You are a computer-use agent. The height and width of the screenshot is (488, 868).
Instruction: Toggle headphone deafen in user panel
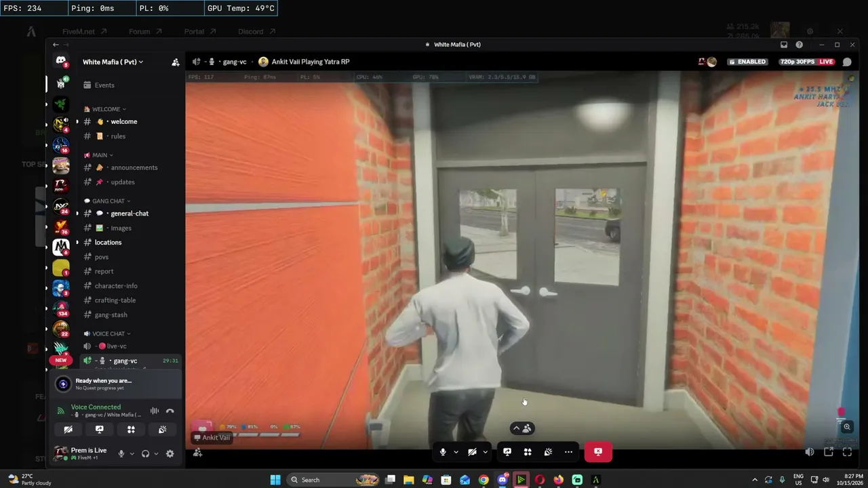[x=145, y=453]
